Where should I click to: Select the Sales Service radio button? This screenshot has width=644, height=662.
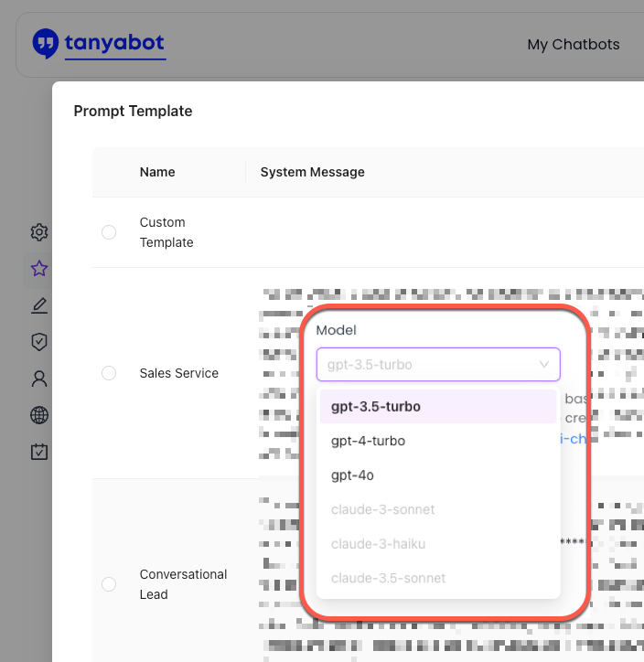[x=109, y=373]
